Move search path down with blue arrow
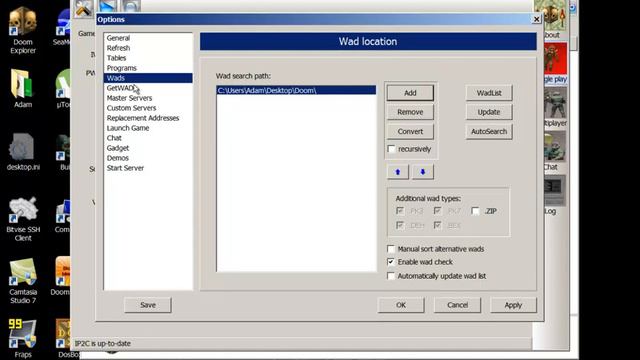640x360 pixels. 422,172
